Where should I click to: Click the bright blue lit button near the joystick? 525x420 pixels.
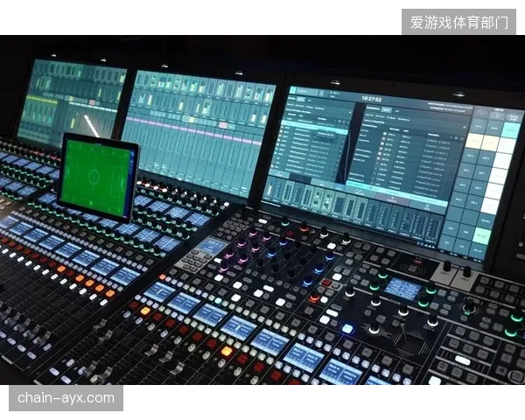pos(347,328)
